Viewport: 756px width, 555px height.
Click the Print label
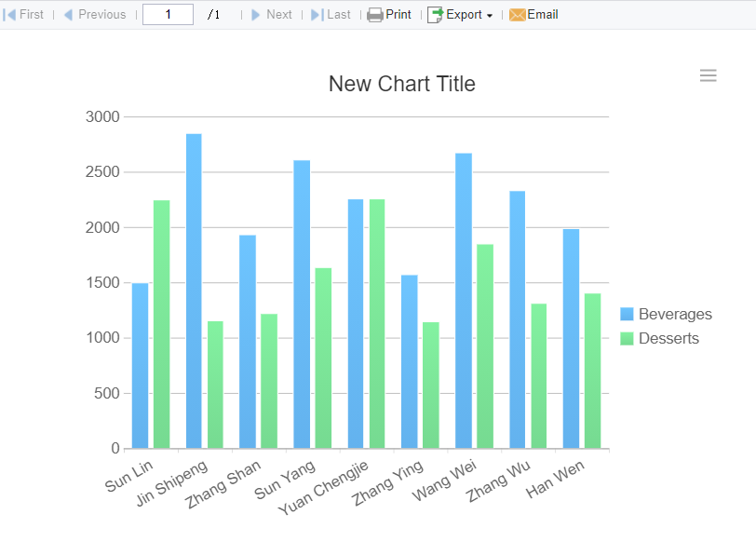coord(398,15)
